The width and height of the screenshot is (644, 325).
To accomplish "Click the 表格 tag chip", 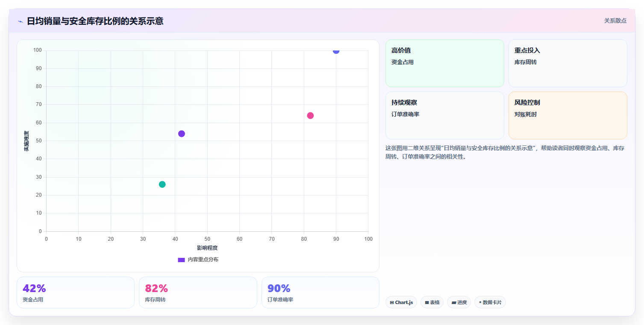I will point(432,302).
